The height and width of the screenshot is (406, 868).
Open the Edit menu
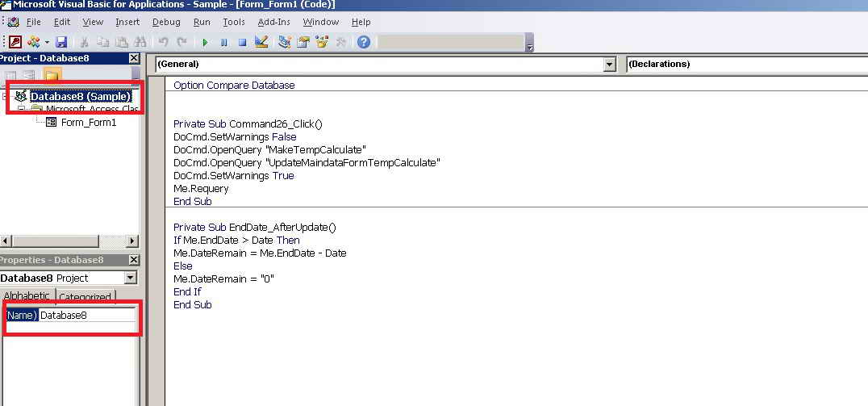pos(62,22)
